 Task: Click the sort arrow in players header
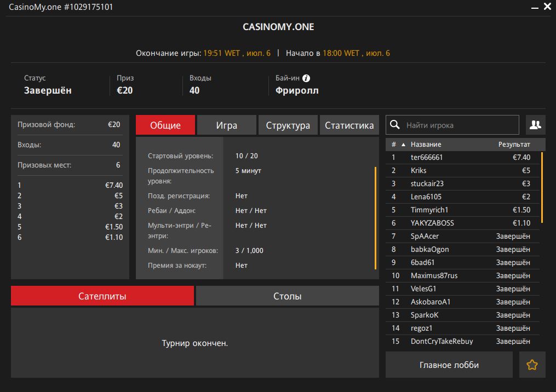tap(404, 145)
